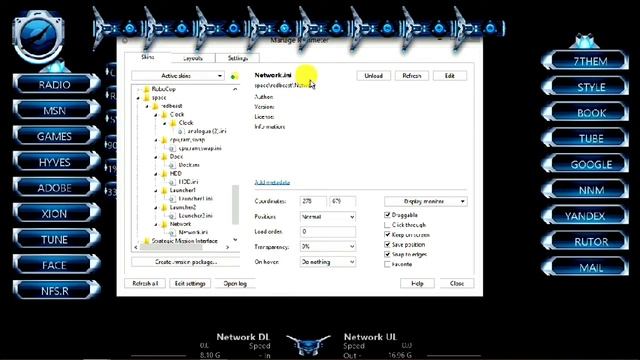Collapse the Launcher1 folder arrow

click(x=156, y=190)
